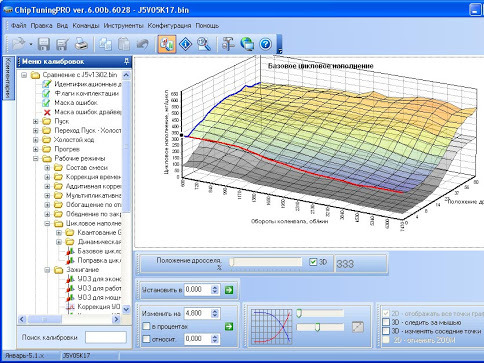
Task: Toggle 3D - изменять соседние точки checkbox
Action: (x=386, y=331)
